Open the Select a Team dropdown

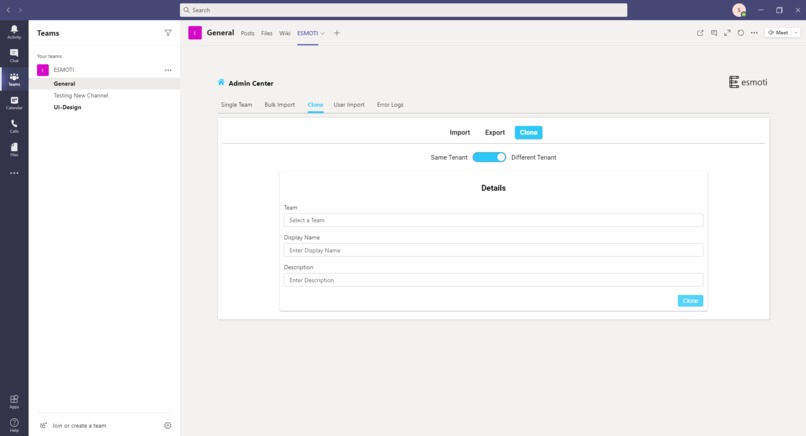pyautogui.click(x=493, y=220)
